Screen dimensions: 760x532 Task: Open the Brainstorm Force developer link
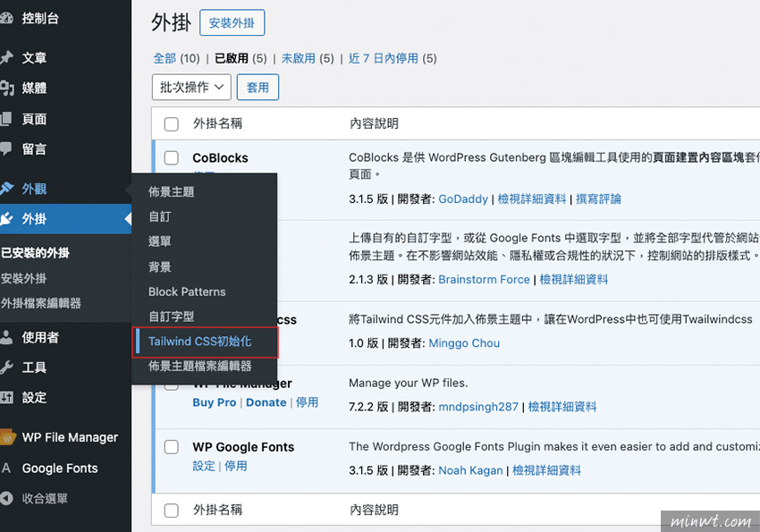(484, 280)
